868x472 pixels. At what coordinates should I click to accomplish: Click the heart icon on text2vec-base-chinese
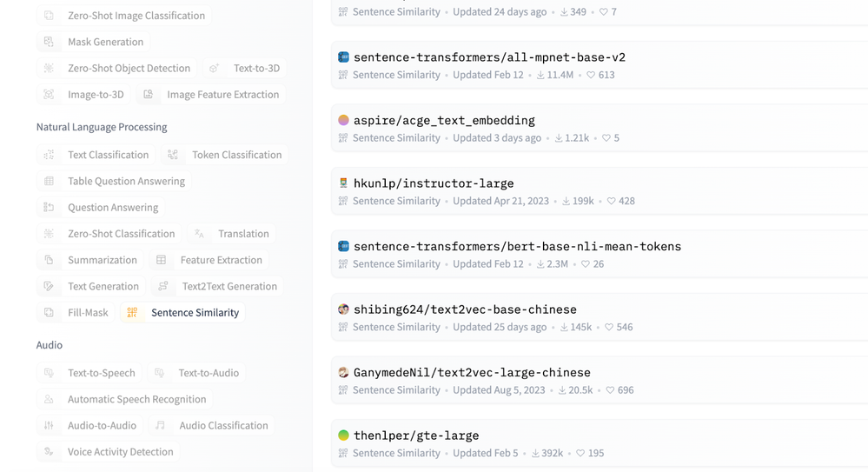click(x=609, y=328)
